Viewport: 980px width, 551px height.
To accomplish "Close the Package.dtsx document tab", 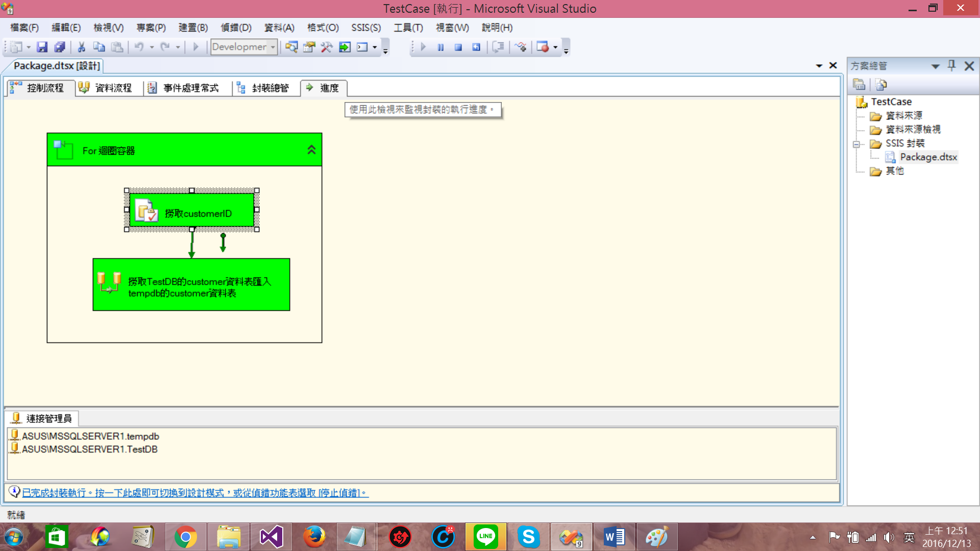I will (x=833, y=66).
